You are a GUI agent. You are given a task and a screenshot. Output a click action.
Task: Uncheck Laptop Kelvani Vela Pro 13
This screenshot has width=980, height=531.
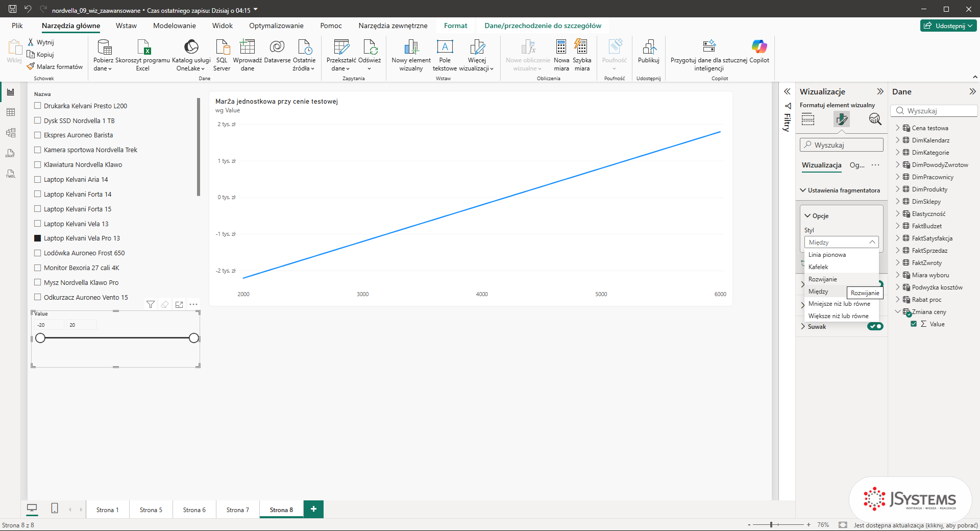pos(37,238)
